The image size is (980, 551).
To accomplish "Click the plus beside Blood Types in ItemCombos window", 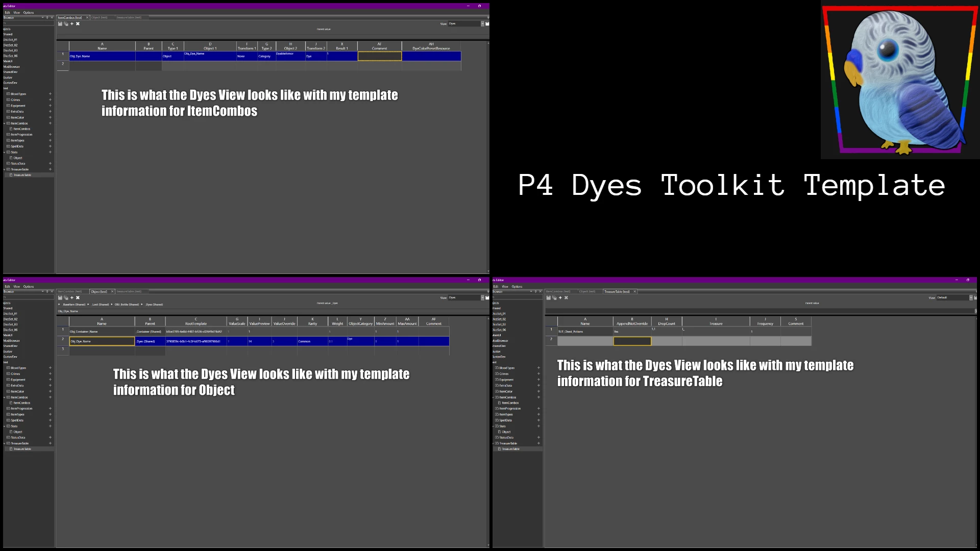I will (50, 94).
